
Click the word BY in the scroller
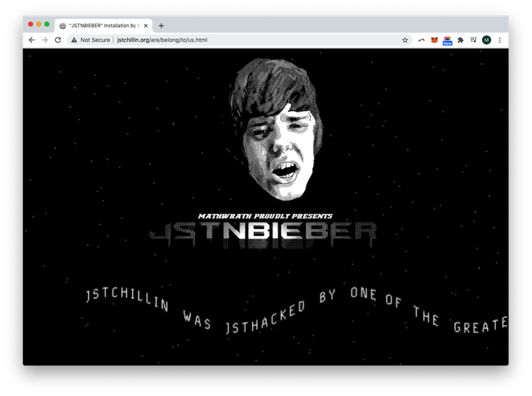327,296
